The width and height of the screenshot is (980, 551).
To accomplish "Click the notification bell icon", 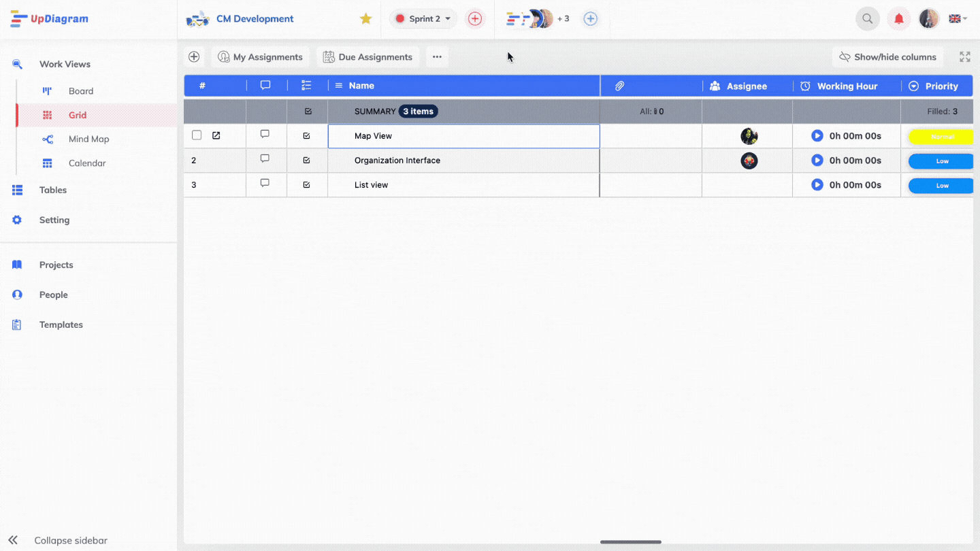I will [898, 19].
